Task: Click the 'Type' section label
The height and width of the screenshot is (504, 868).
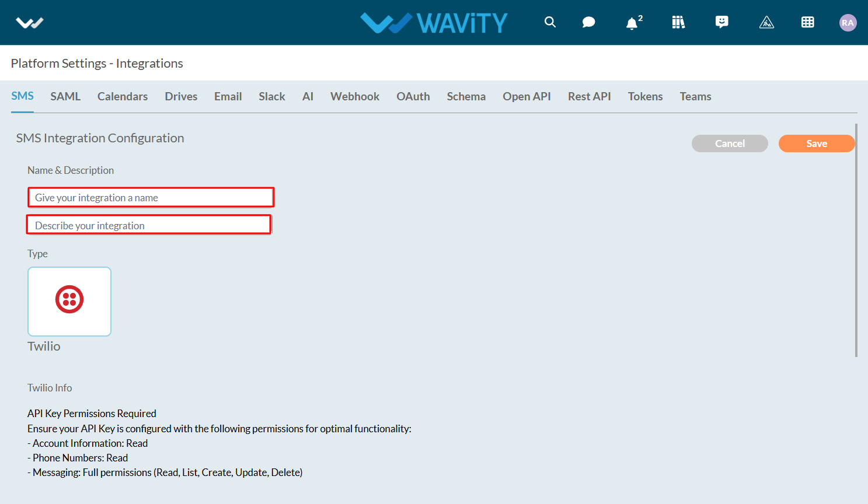Action: (37, 254)
